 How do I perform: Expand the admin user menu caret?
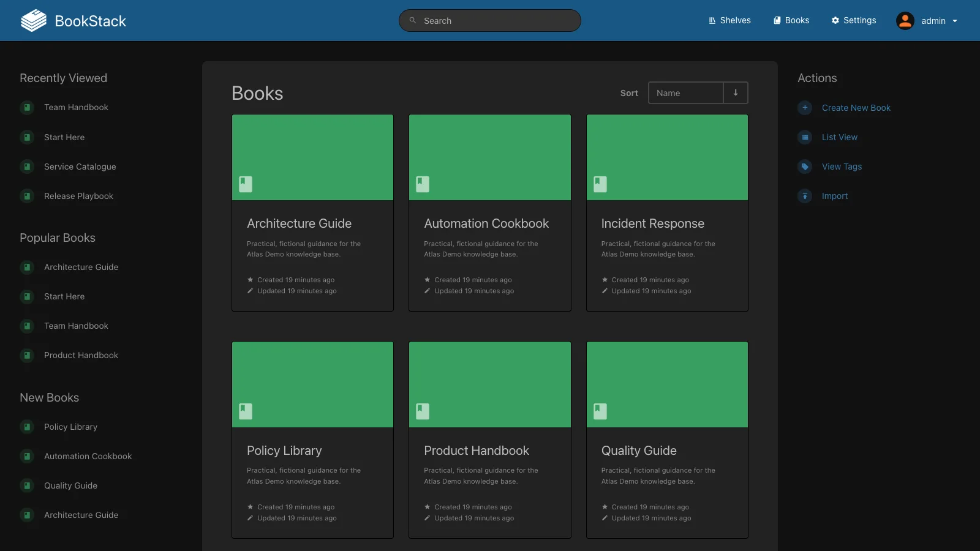[955, 21]
